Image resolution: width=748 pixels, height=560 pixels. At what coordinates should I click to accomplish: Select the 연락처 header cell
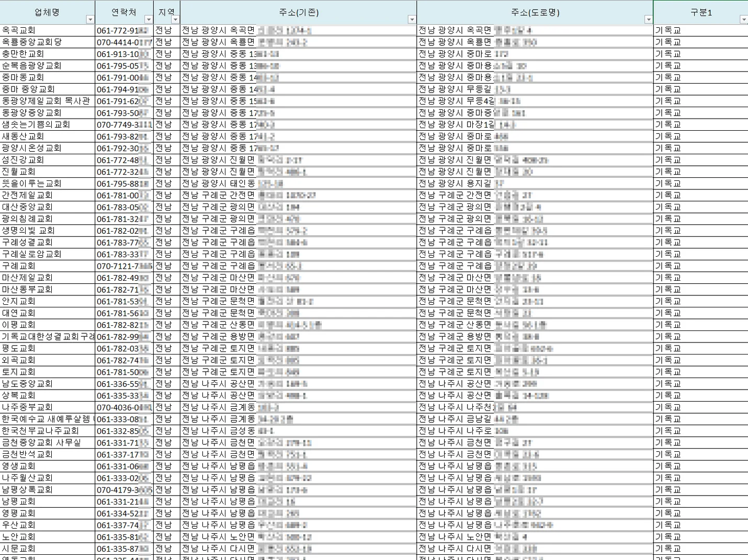tap(124, 13)
